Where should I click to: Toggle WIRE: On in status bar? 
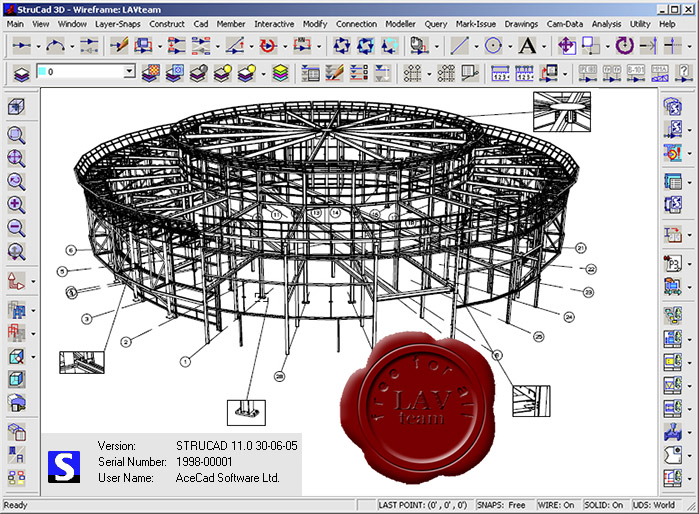[556, 505]
